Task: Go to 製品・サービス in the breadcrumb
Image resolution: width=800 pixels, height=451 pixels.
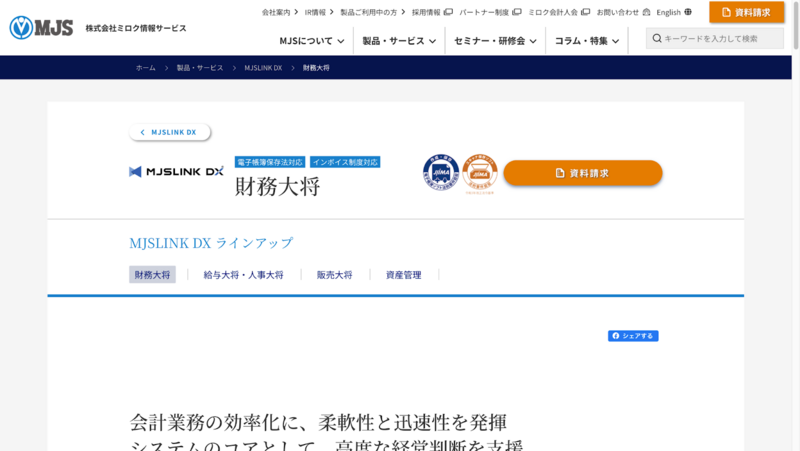Action: 199,67
